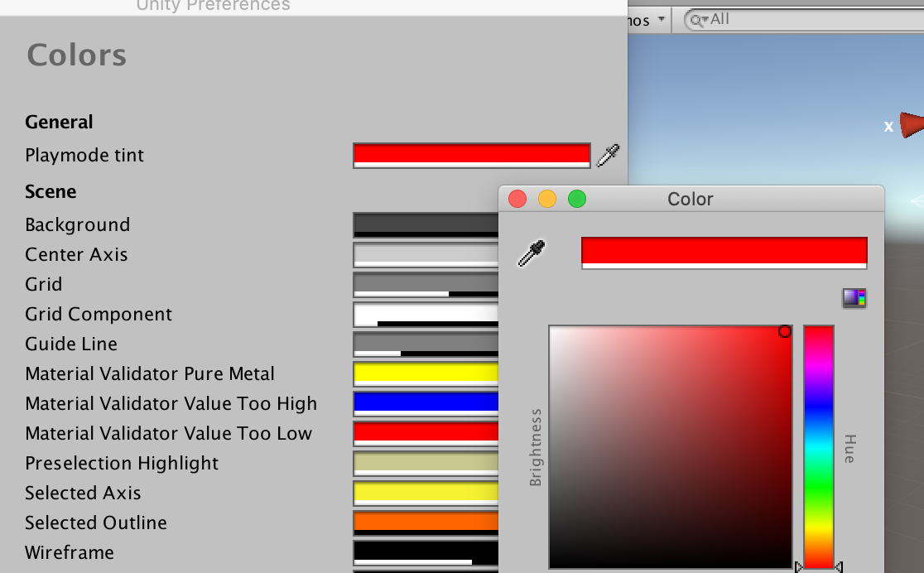The image size is (924, 573).
Task: Close the Color picker window
Action: pyautogui.click(x=517, y=199)
